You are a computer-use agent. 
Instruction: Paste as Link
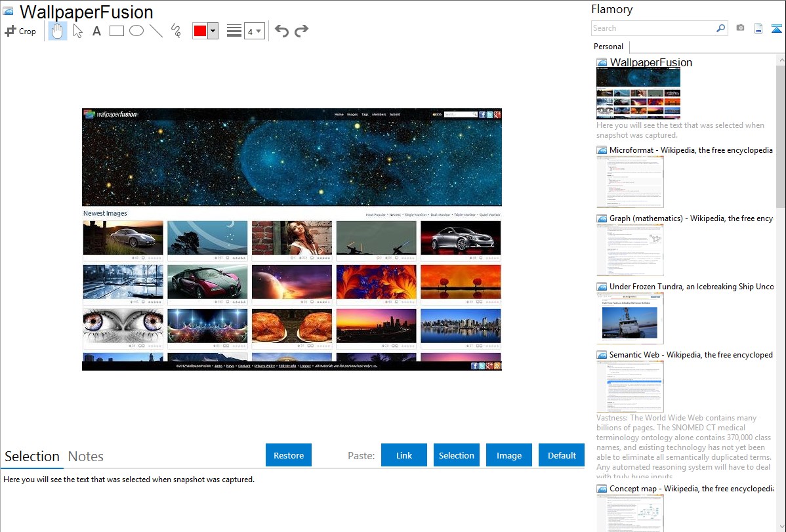point(404,455)
